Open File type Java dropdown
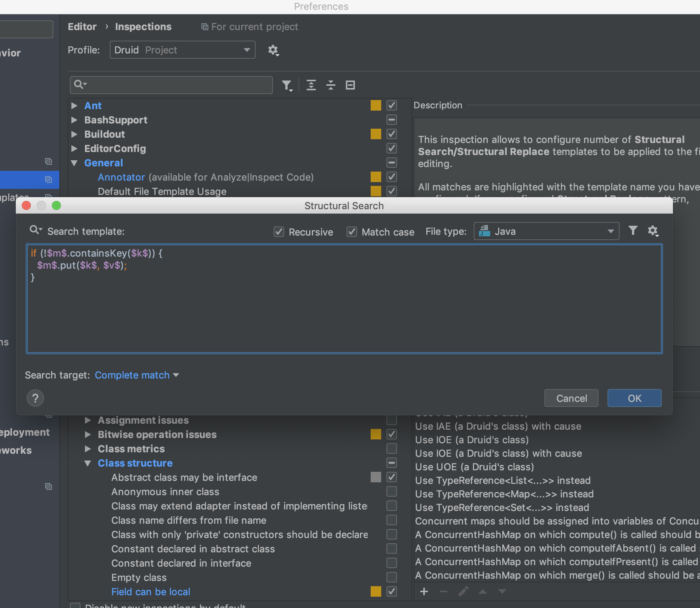The height and width of the screenshot is (608, 700). [x=546, y=231]
